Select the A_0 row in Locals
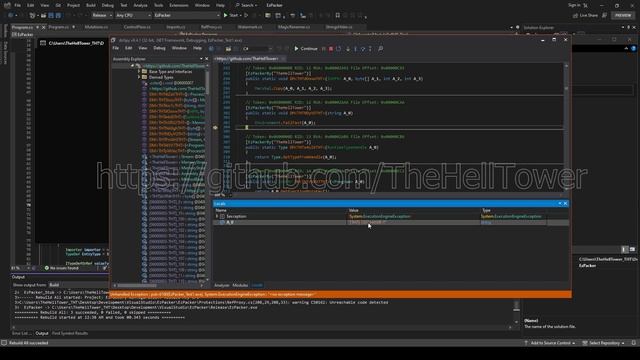Image resolution: width=640 pixels, height=360 pixels. (391, 222)
